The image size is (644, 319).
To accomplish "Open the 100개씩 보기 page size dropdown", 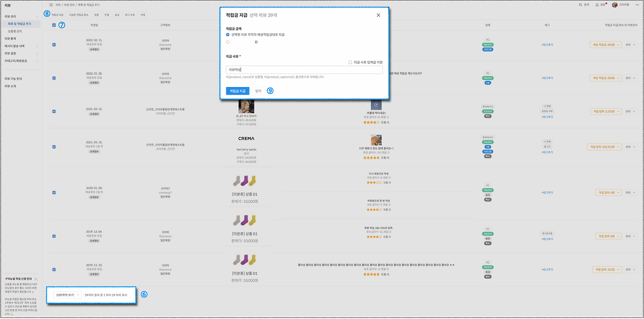I will (67, 294).
